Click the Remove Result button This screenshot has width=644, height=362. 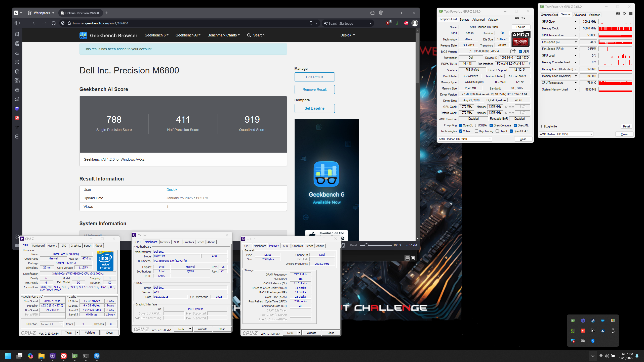[314, 89]
